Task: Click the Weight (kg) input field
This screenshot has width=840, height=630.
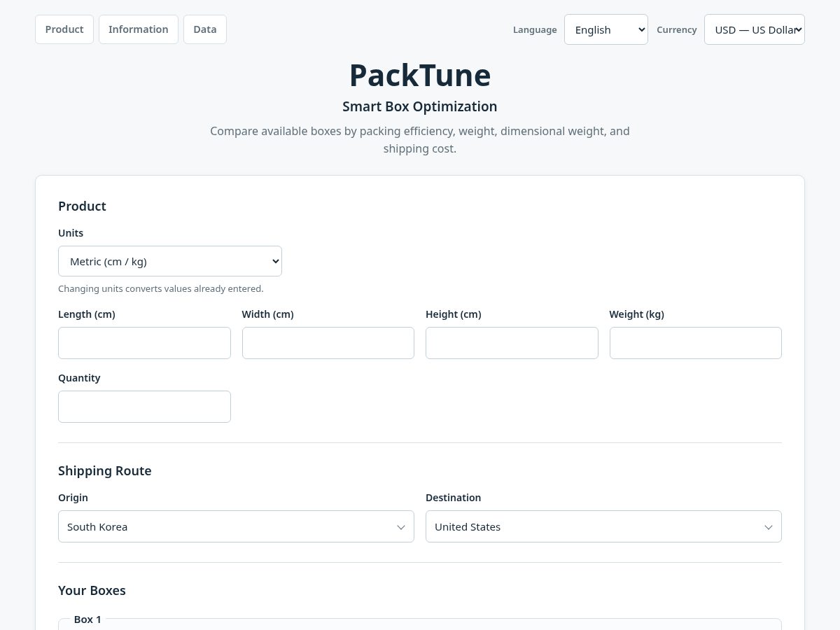Action: (x=696, y=343)
